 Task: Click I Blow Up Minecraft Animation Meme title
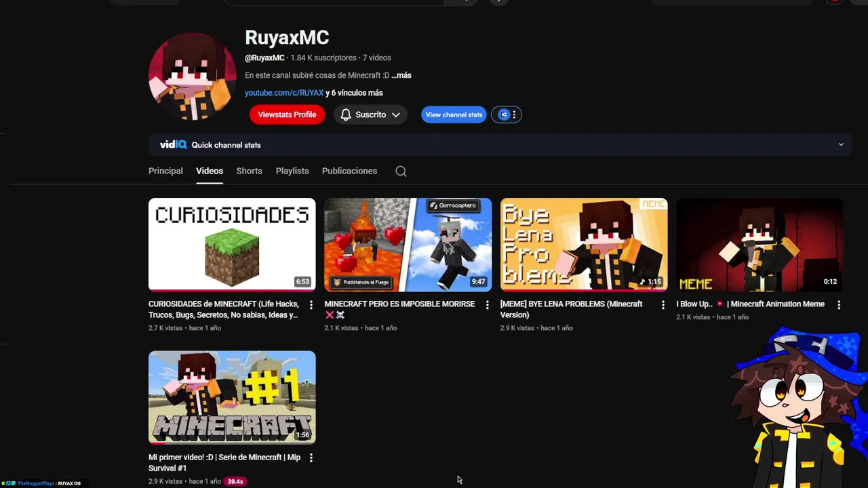[x=750, y=304]
